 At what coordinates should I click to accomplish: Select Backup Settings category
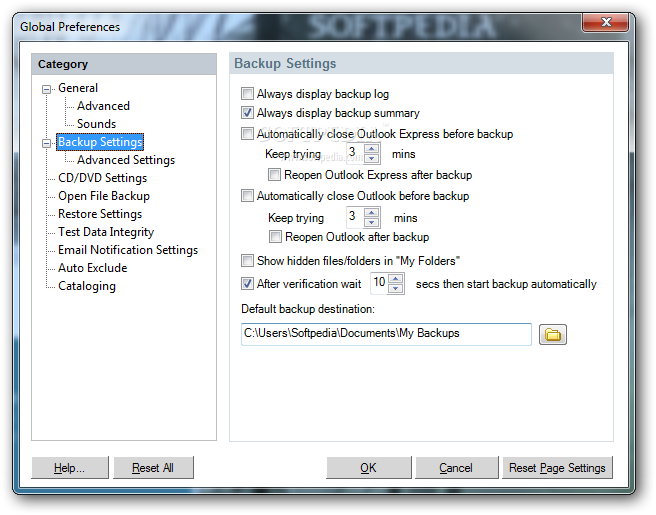point(100,142)
